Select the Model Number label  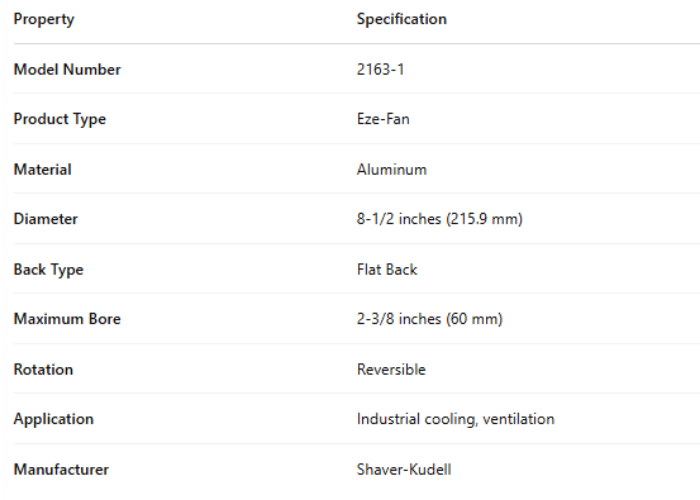(67, 69)
